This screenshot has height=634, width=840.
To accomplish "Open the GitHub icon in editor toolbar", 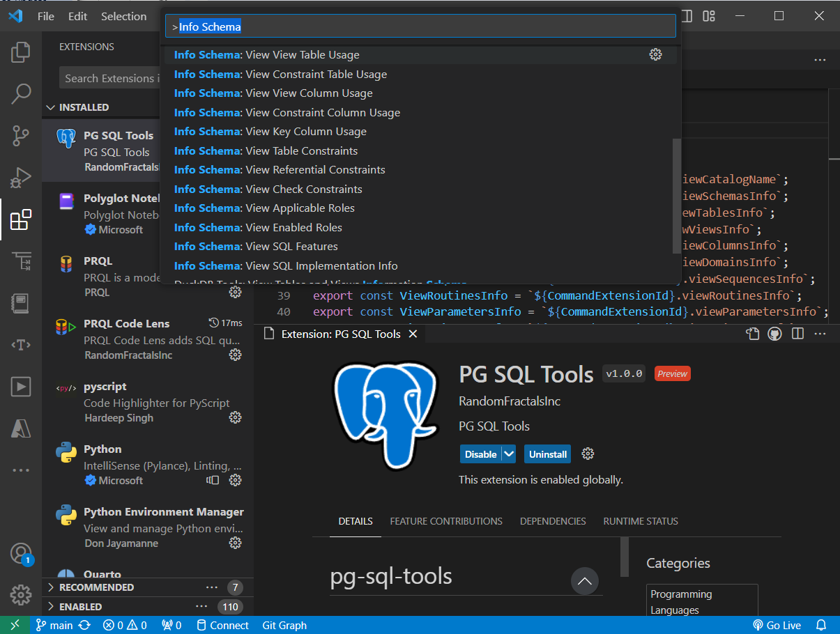I will tap(774, 334).
